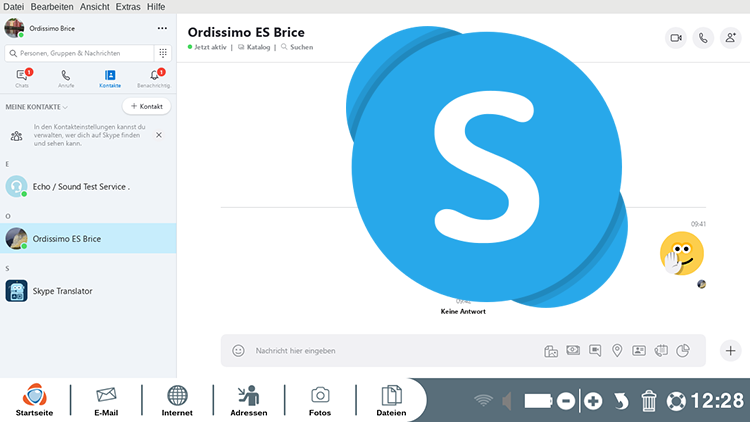The width and height of the screenshot is (750, 422).
Task: Share location with the pin icon
Action: (617, 351)
